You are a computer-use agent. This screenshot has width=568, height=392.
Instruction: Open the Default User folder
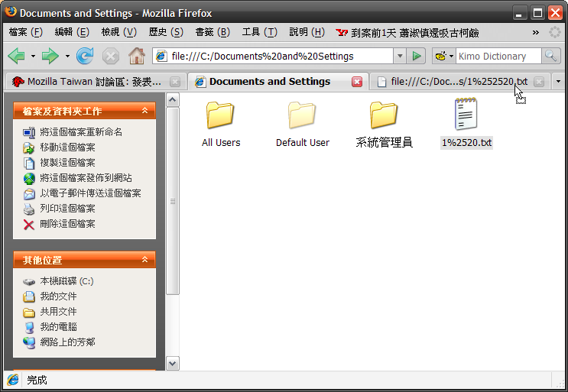(x=303, y=124)
